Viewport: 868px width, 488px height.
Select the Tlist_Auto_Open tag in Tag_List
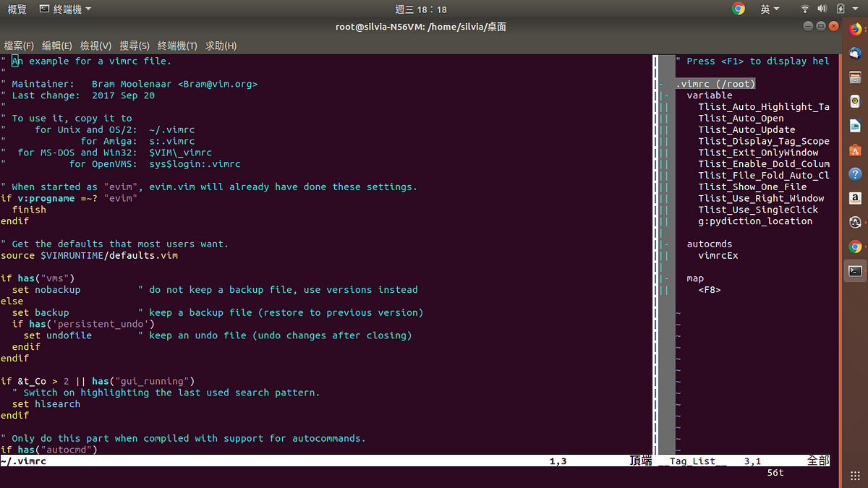click(x=741, y=118)
